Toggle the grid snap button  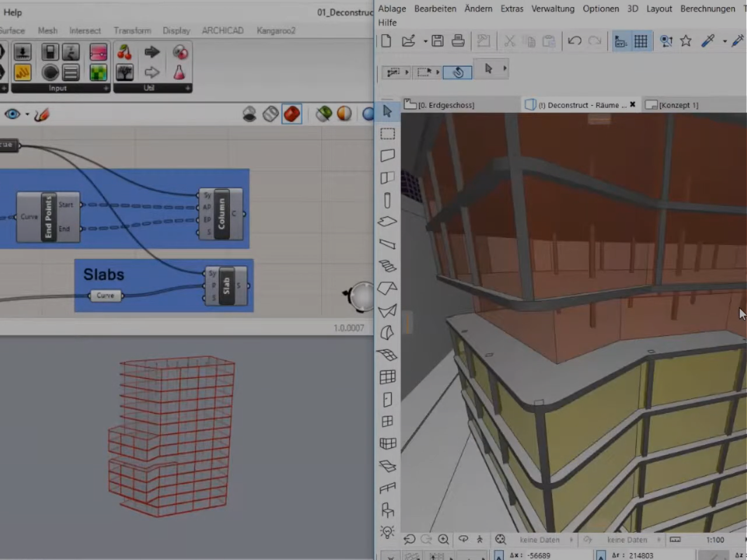[x=641, y=41]
